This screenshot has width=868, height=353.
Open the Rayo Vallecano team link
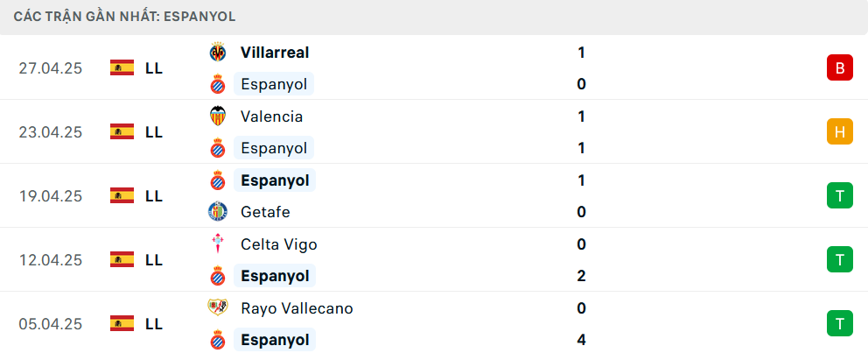tap(297, 308)
